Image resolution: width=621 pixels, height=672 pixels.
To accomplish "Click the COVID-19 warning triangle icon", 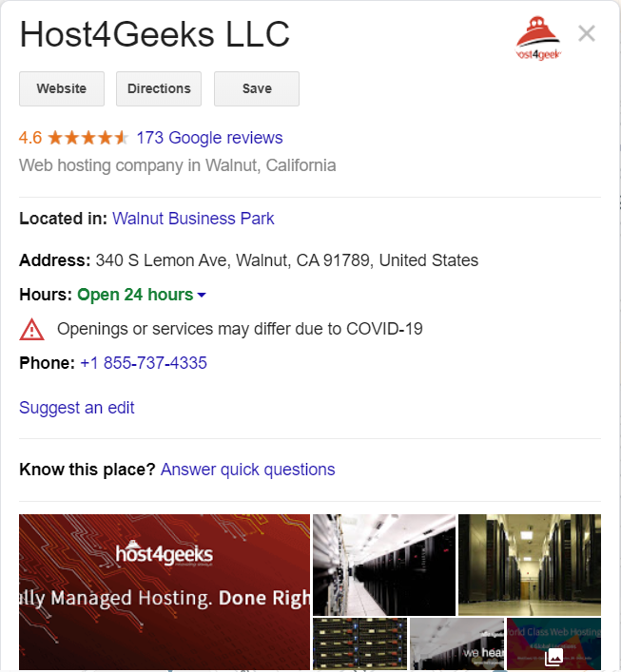I will [31, 330].
